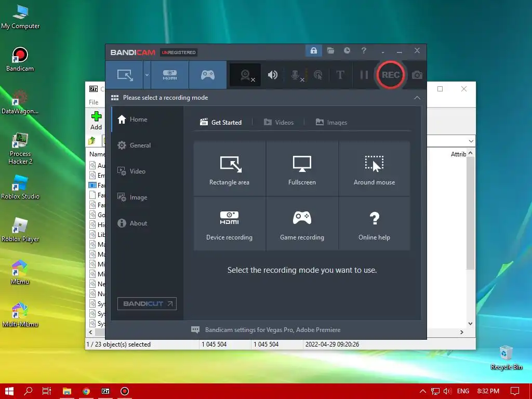Open the Image settings section
Viewport: 532px width, 399px height.
pyautogui.click(x=147, y=197)
